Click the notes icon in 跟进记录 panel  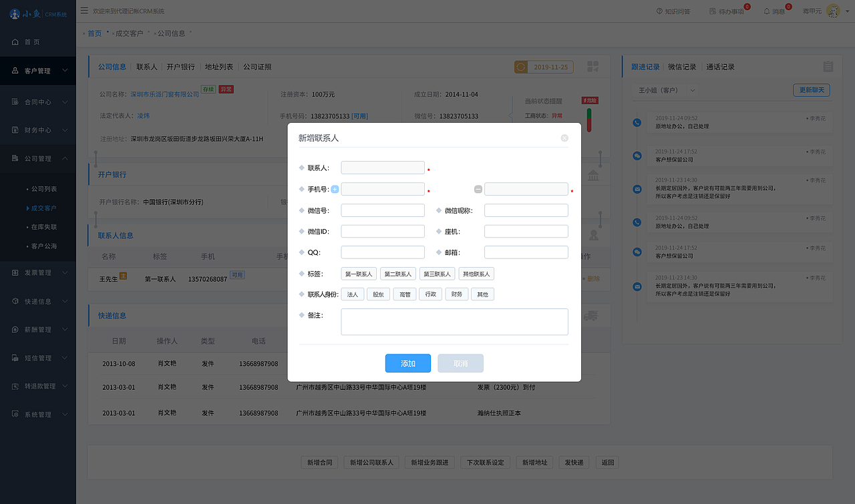[x=828, y=67]
